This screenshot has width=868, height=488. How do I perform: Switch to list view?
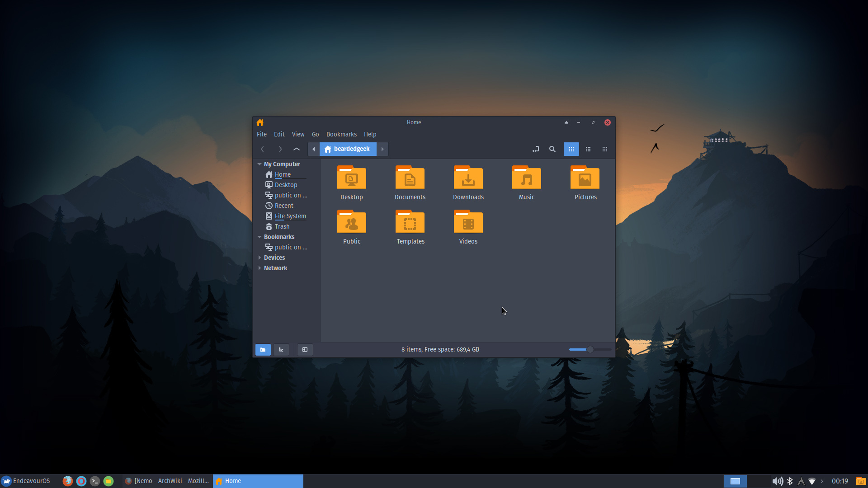pyautogui.click(x=588, y=149)
